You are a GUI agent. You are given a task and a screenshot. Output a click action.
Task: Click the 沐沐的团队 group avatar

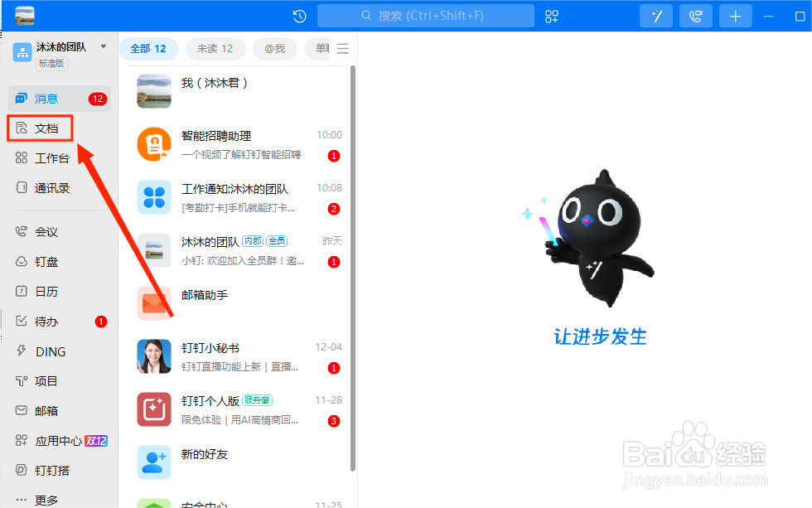154,250
